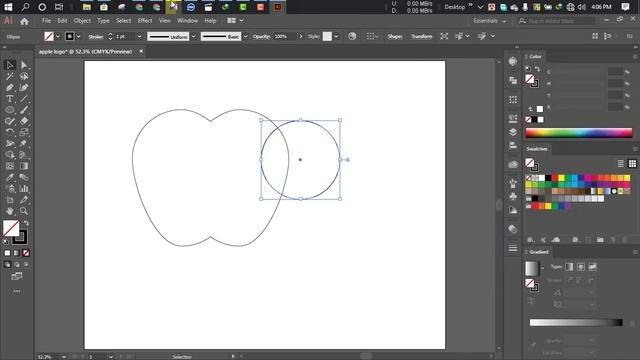Select the Artboard tool
Screen dimensions: 640x360
(10, 200)
